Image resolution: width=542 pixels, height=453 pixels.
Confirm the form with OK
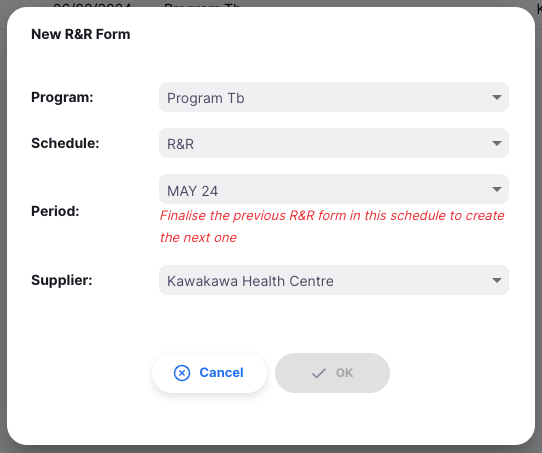coord(332,373)
